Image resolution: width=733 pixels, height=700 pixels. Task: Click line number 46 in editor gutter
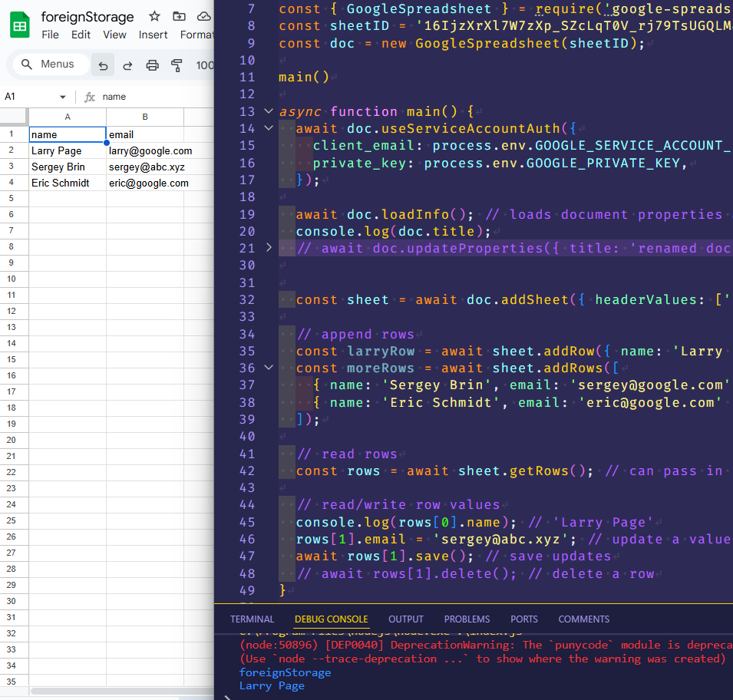click(x=247, y=539)
